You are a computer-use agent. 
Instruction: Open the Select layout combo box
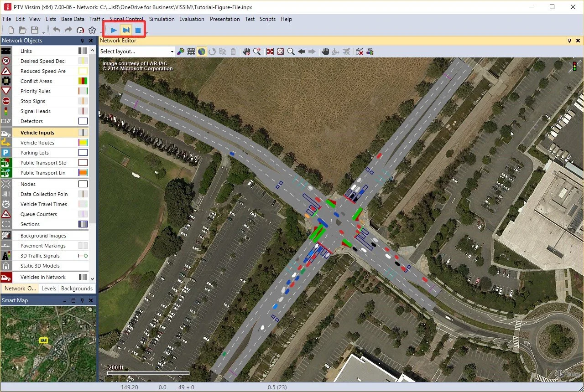(x=137, y=52)
